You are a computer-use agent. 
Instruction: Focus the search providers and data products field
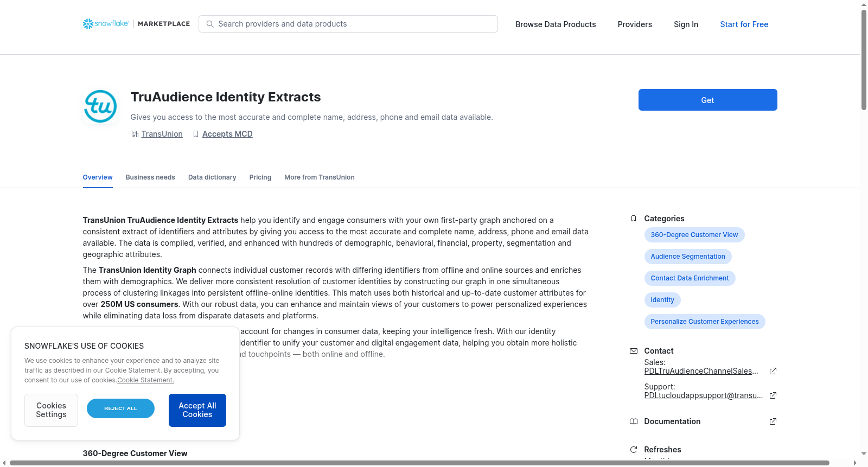coord(348,24)
